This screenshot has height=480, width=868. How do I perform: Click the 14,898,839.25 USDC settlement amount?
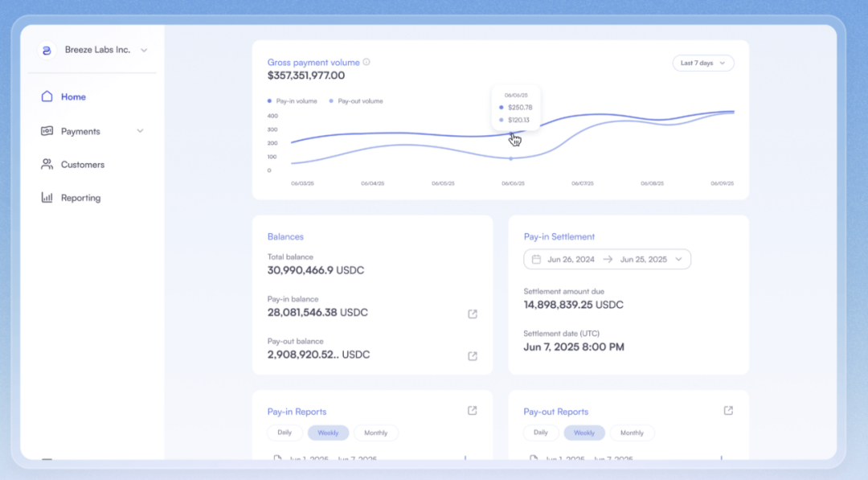[574, 305]
